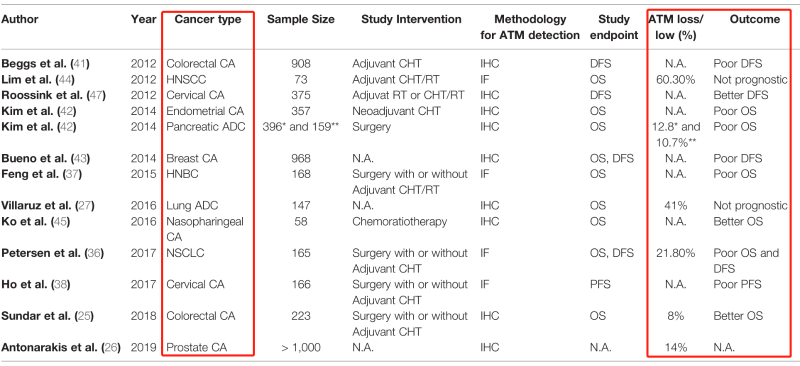The width and height of the screenshot is (800, 366).
Task: Click reference link 41 for Beggs et al.
Action: point(80,64)
